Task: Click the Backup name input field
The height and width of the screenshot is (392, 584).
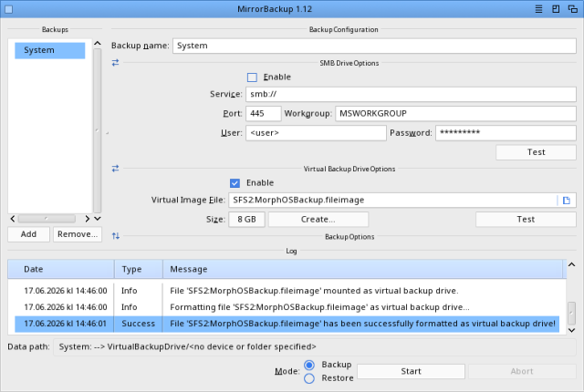Action: pos(374,46)
